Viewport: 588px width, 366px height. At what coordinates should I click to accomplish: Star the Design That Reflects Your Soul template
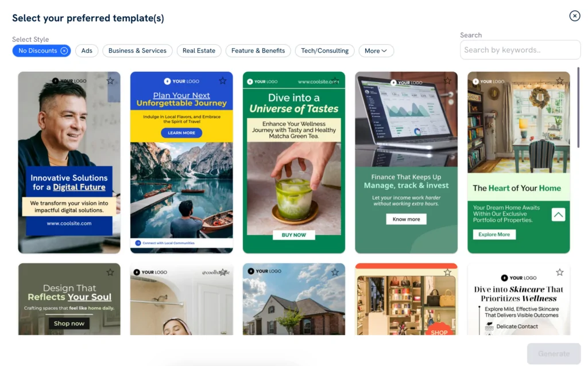tap(110, 272)
